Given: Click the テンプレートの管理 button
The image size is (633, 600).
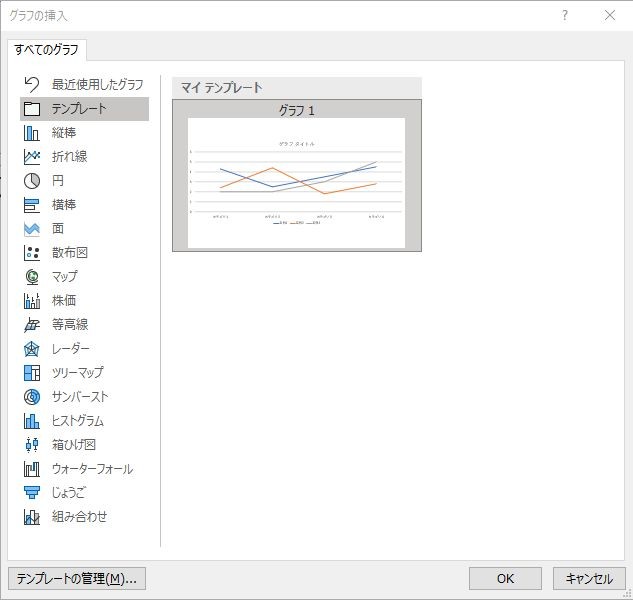Looking at the screenshot, I should coord(77,579).
